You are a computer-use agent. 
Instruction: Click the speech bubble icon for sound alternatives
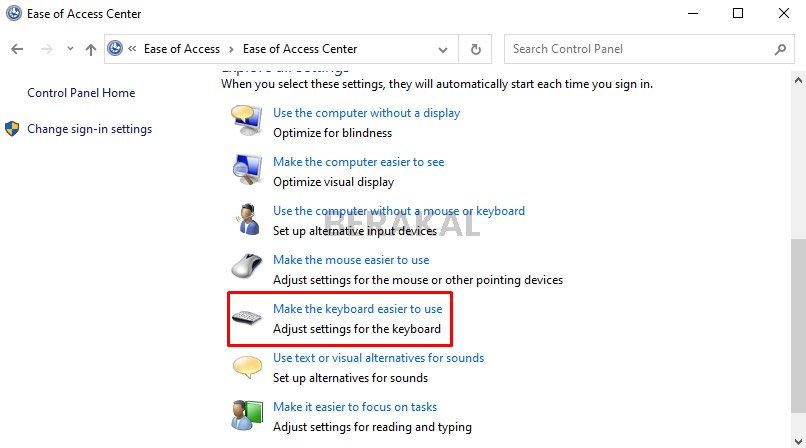pyautogui.click(x=247, y=367)
